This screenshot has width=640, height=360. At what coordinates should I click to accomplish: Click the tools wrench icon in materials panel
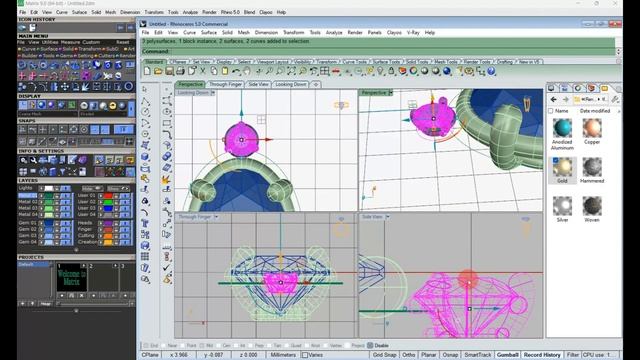pos(616,99)
